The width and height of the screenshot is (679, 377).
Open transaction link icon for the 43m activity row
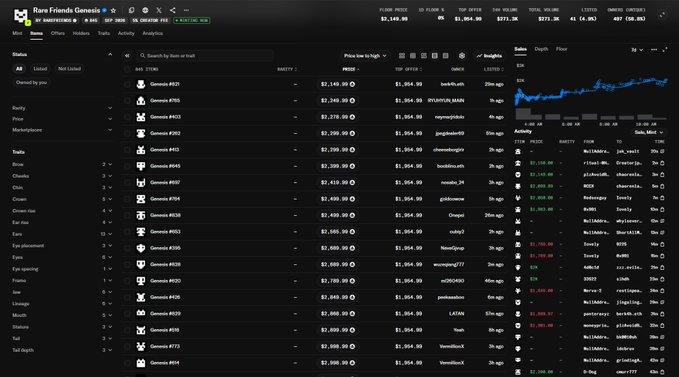pos(662,372)
